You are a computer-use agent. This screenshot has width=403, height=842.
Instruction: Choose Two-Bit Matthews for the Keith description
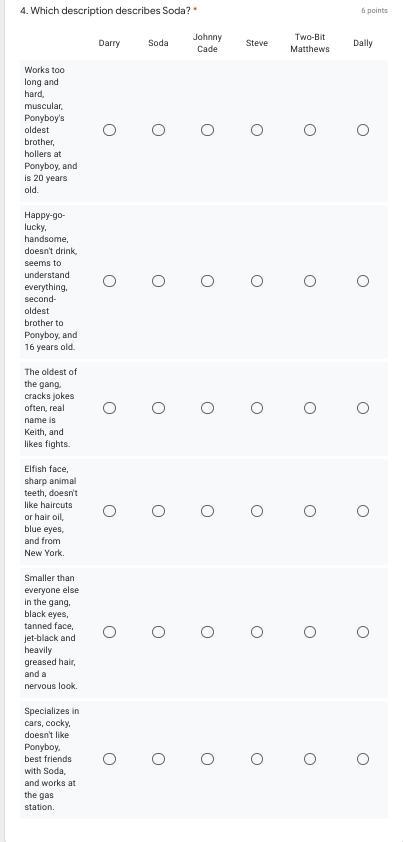pos(310,408)
